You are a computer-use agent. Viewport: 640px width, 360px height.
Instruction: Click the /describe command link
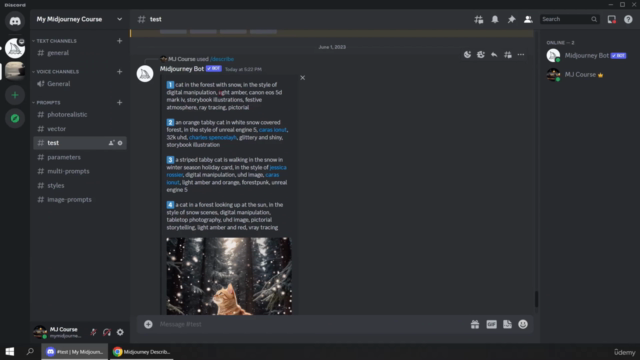(x=222, y=59)
